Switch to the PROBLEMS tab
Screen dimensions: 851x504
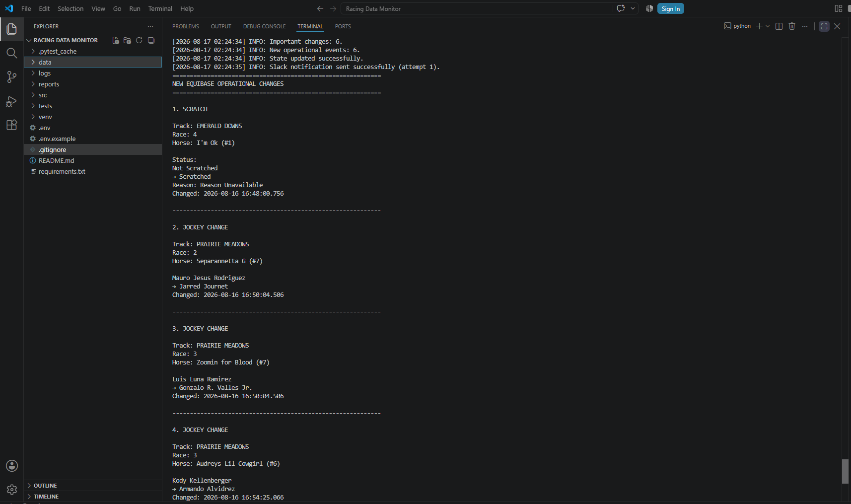point(186,26)
